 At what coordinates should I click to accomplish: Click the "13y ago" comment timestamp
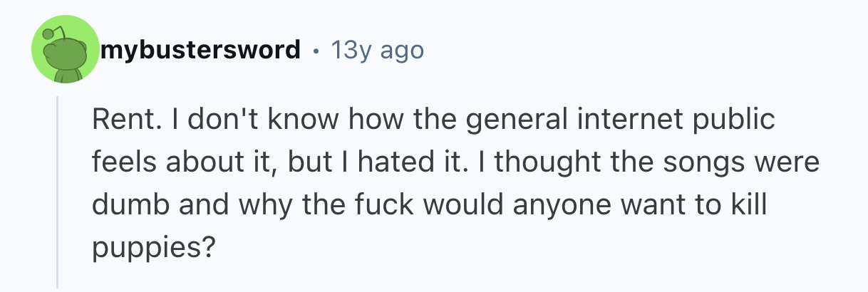point(378,51)
